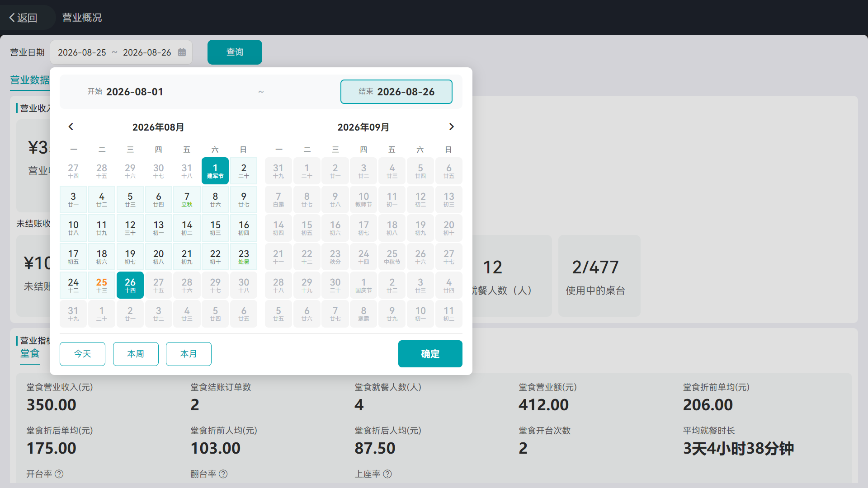
Task: Pick the 本周 shortcut
Action: point(136,354)
